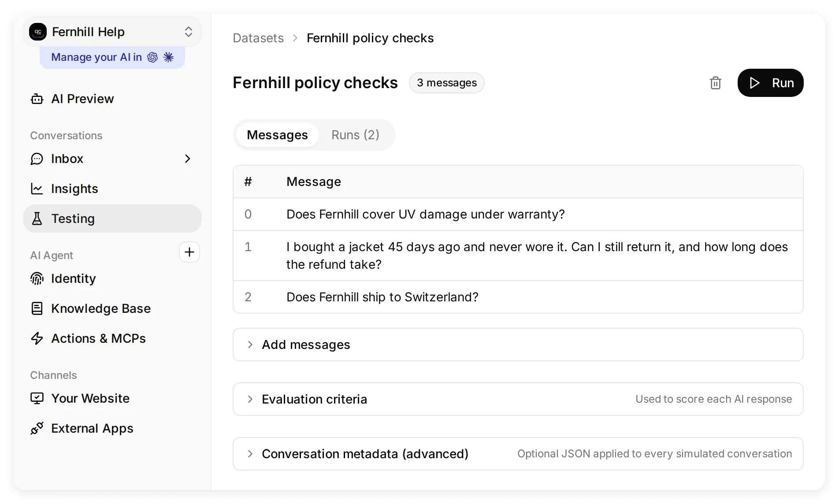Select the UV damage warranty message
This screenshot has height=504, width=839.
click(518, 214)
